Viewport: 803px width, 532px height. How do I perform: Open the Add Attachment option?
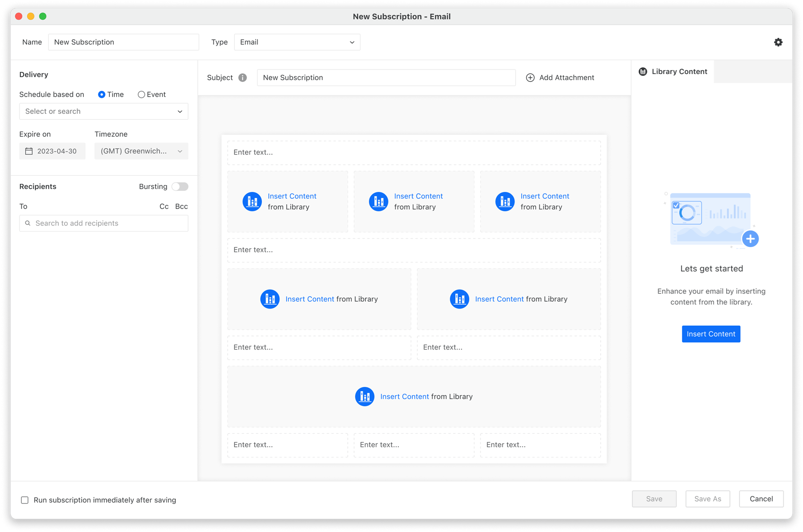[x=560, y=77]
